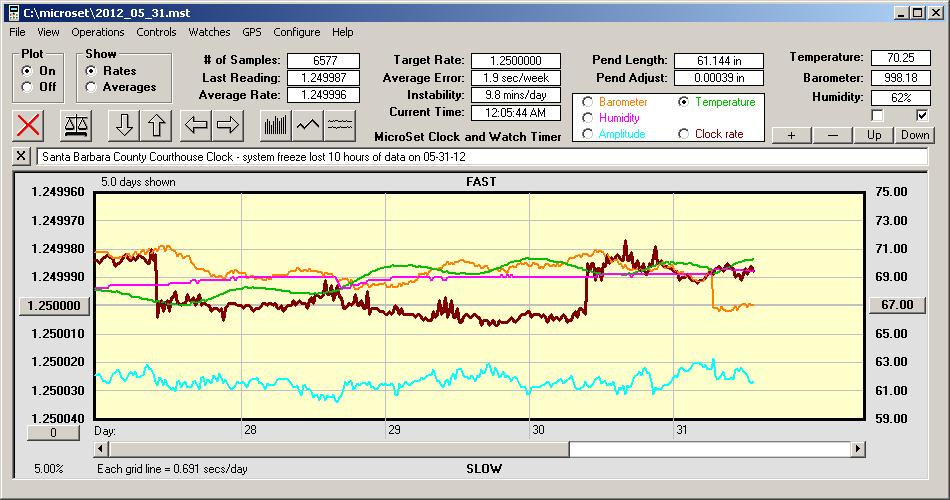The width and height of the screenshot is (950, 500).
Task: Click the down arrow toolbar button
Action: 124,125
